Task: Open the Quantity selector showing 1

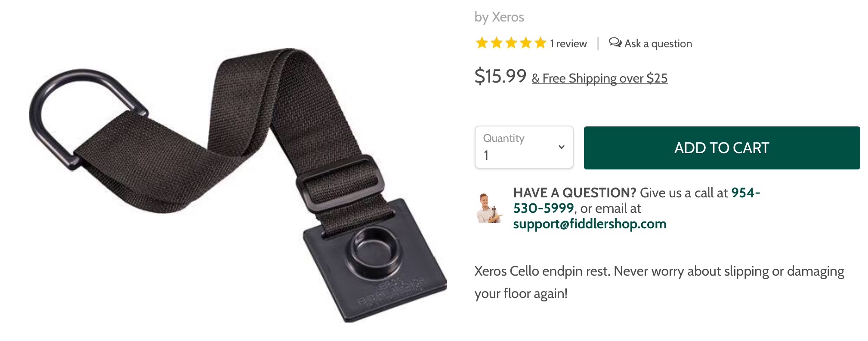Action: [524, 147]
